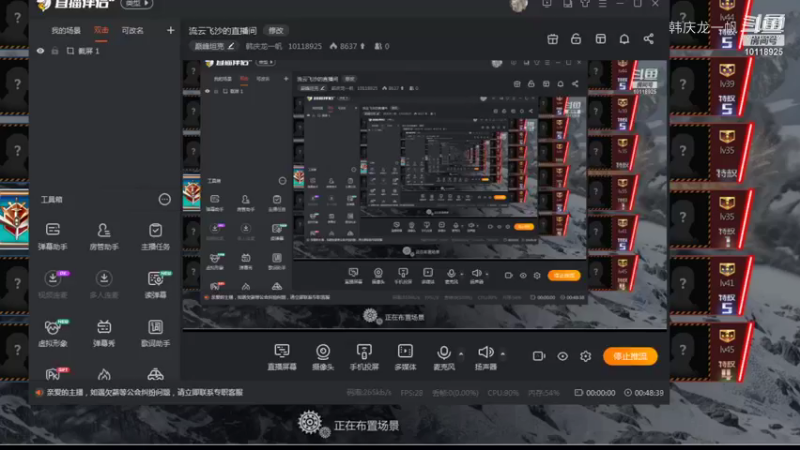Click the orange stop streaming button
Image resolution: width=800 pixels, height=450 pixels.
coord(630,356)
